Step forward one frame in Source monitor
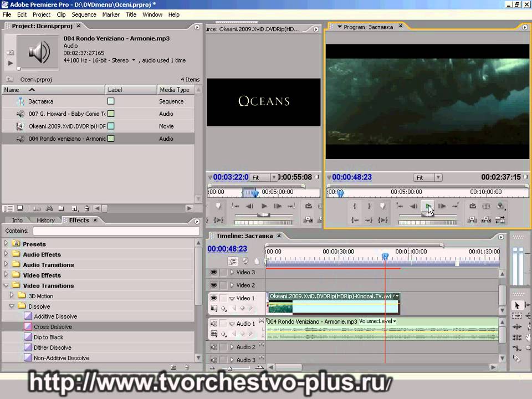The image size is (532, 399). coord(278,206)
